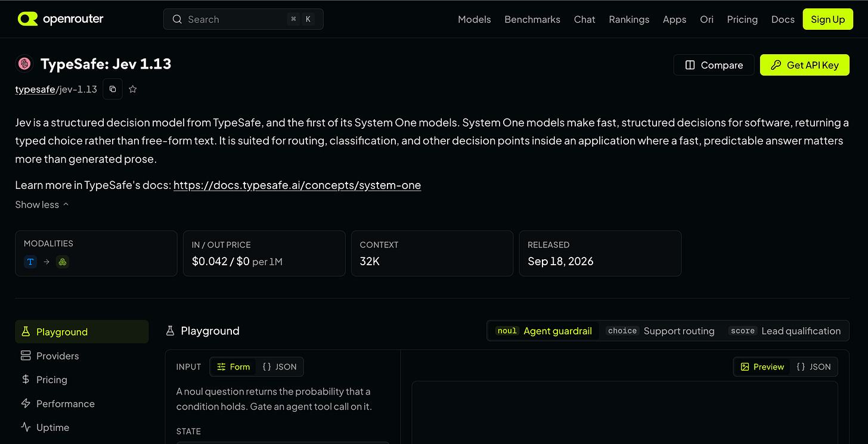Open Benchmarks in the top navigation

tap(532, 19)
